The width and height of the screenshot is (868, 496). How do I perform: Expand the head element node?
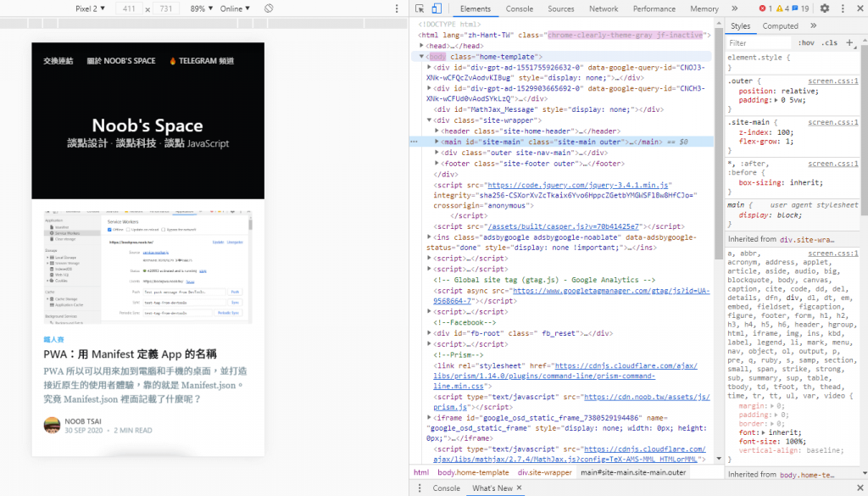422,46
